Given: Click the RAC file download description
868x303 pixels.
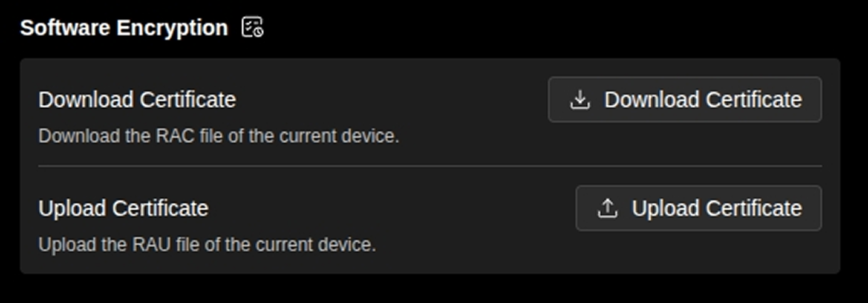Looking at the screenshot, I should pyautogui.click(x=219, y=136).
